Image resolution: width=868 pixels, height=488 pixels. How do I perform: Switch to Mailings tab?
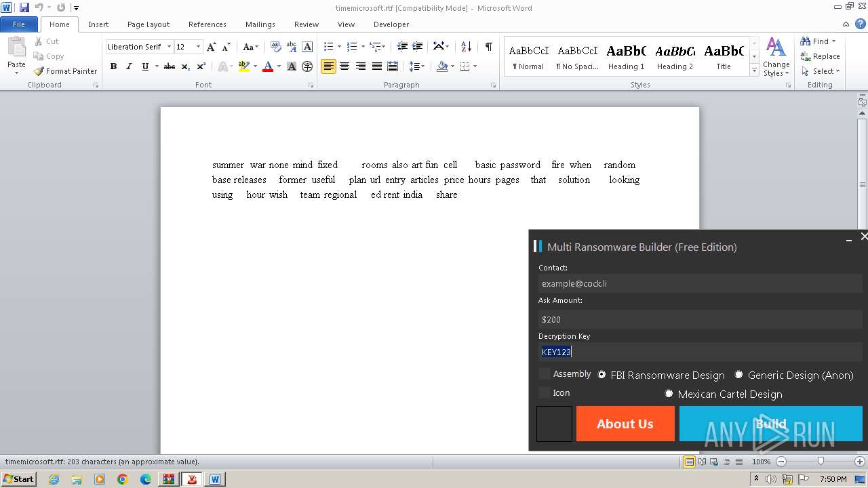click(260, 24)
